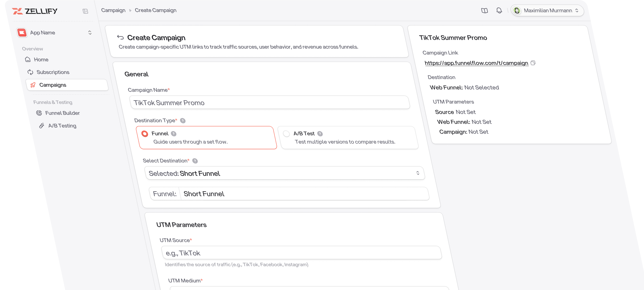
Task: Click help icon next to Select Destination
Action: [195, 161]
